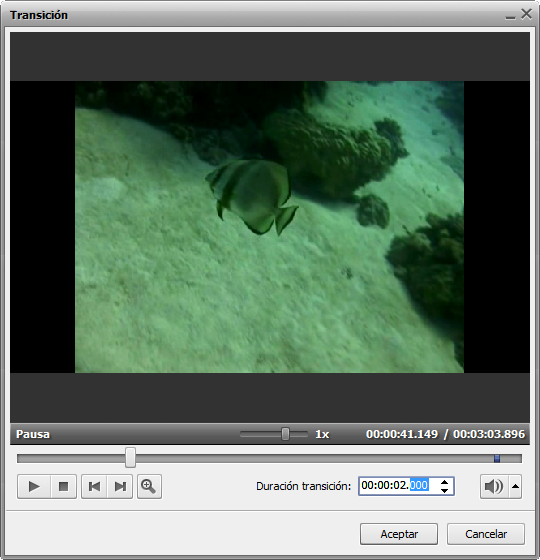Click the 1x playback speed label
The image size is (540, 560).
(322, 434)
